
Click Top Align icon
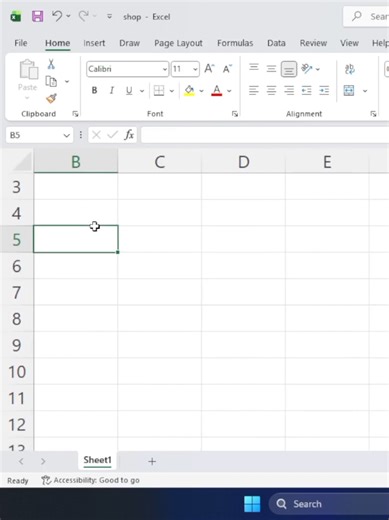(x=254, y=69)
